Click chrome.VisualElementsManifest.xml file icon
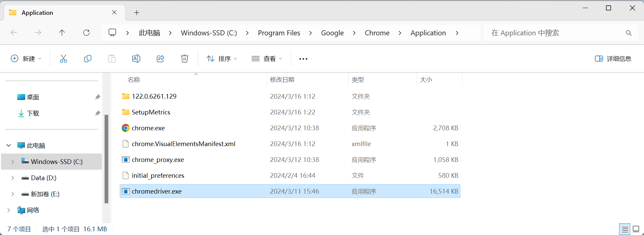 click(125, 144)
